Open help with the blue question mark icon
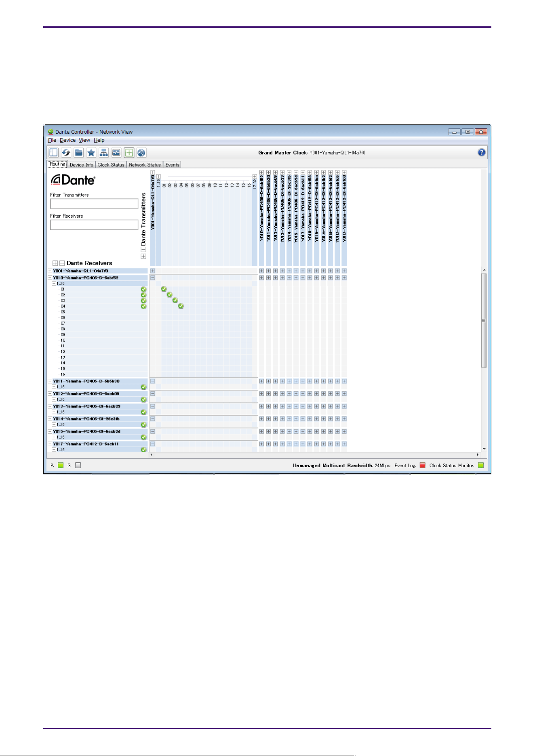The height and width of the screenshot is (756, 535). coord(481,152)
